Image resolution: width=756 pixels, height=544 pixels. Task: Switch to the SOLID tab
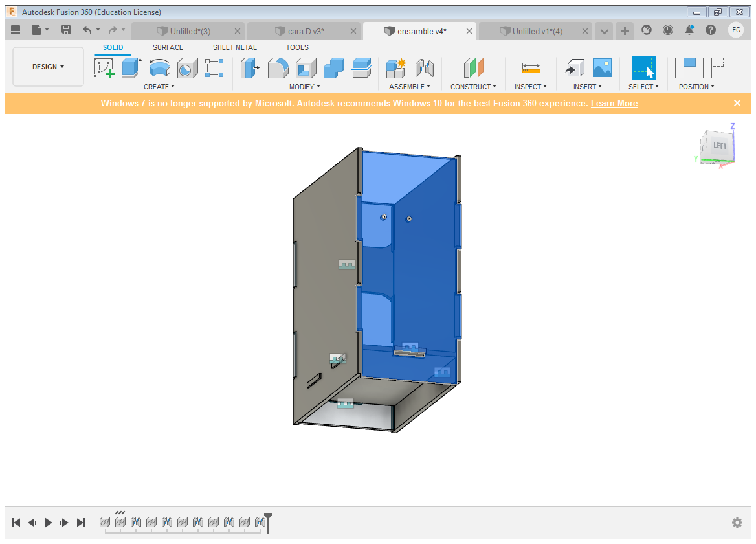click(x=113, y=47)
